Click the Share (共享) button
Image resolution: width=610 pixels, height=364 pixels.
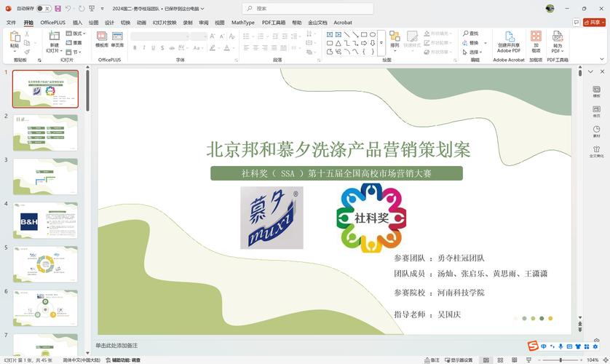pos(594,23)
